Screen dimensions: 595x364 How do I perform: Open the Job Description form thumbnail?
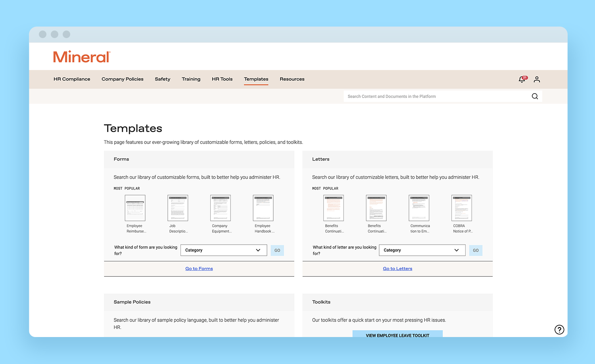[x=178, y=208]
